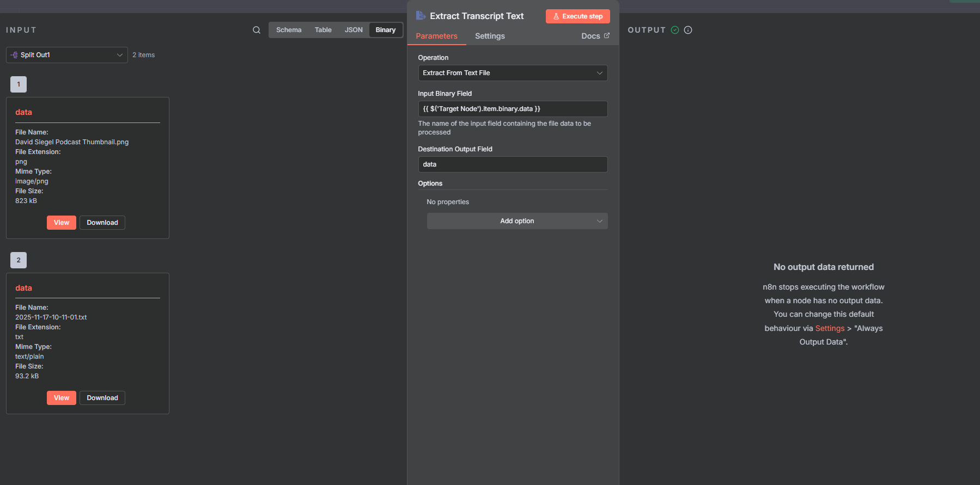Switch input view to Schema
Screen dimensions: 980x485
tap(289, 30)
